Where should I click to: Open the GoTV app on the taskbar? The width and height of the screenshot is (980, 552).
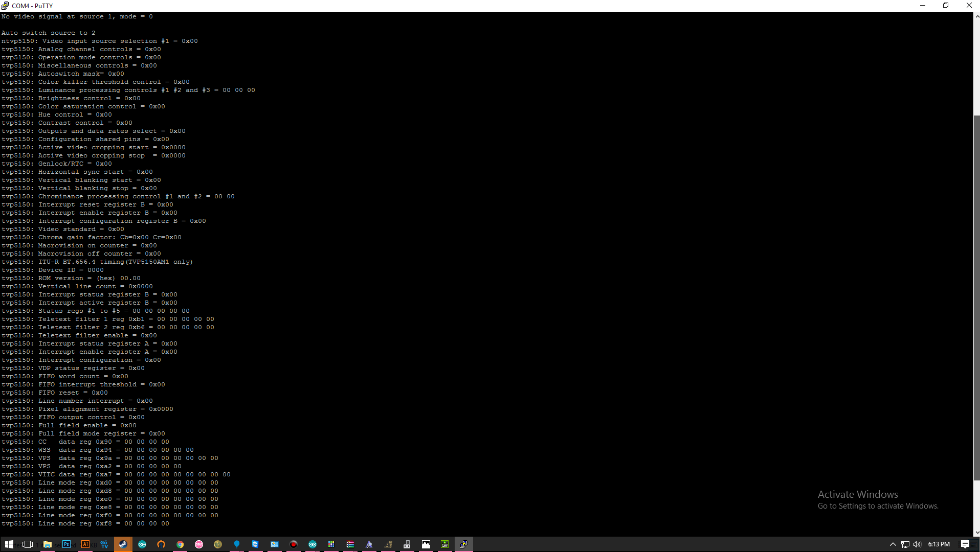coord(104,544)
